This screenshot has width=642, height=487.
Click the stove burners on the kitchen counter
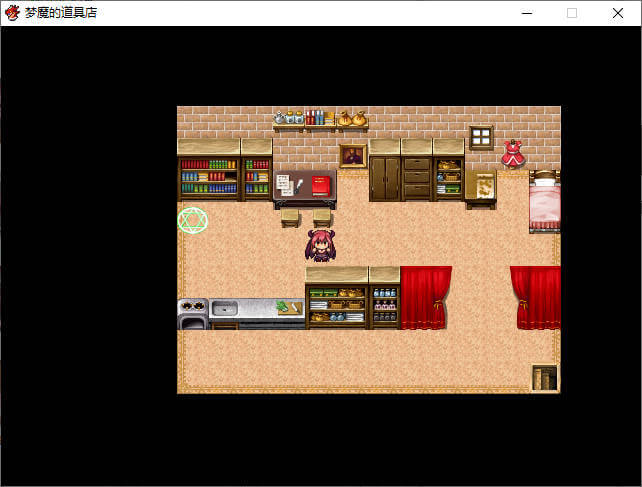[x=192, y=308]
